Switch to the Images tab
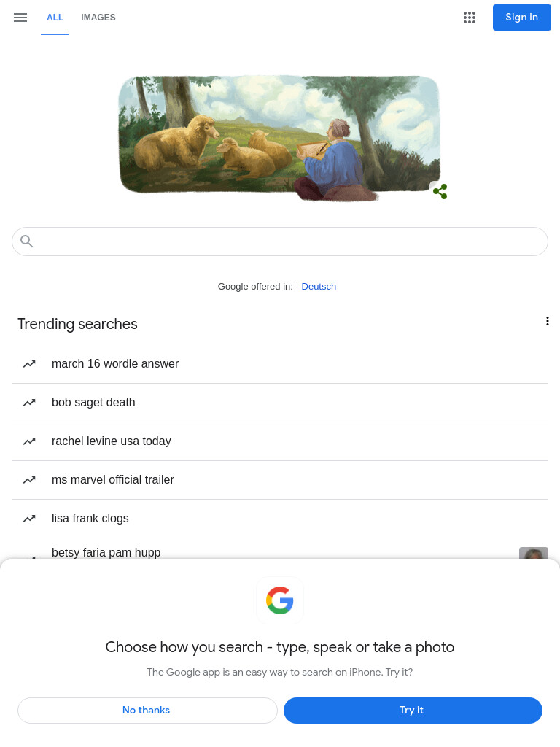 98,18
